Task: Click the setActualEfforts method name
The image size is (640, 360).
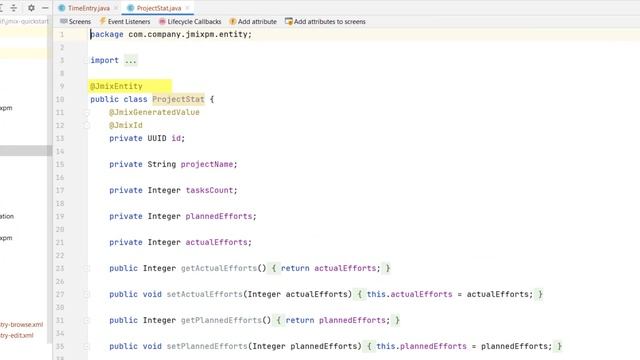Action: point(204,294)
